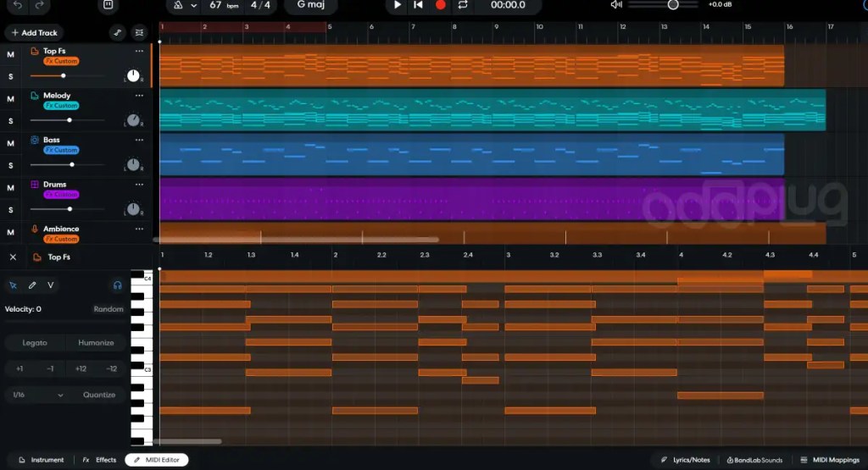
Task: Toggle the loop cycle icon
Action: coord(463,5)
